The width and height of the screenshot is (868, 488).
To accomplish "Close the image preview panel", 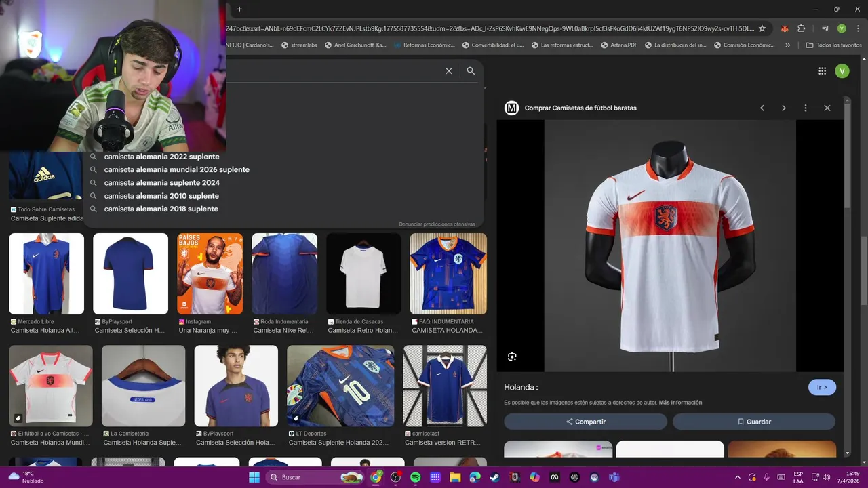I will coord(827,108).
